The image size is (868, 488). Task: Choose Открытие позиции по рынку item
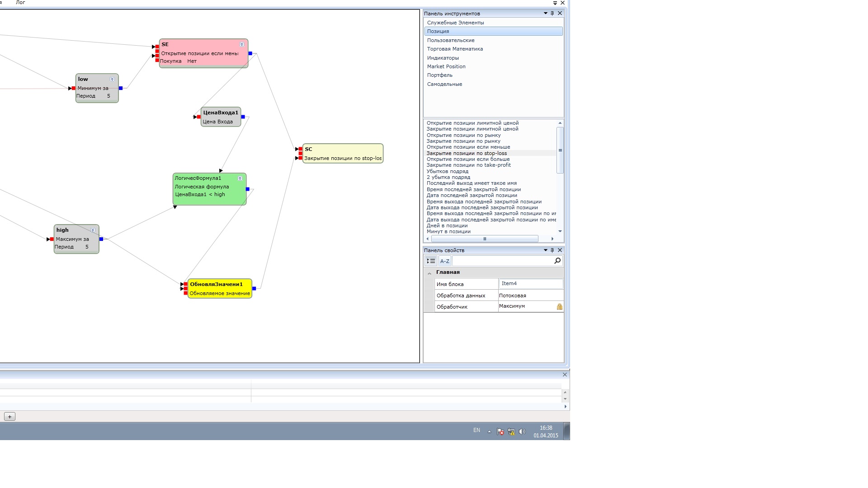coord(463,135)
